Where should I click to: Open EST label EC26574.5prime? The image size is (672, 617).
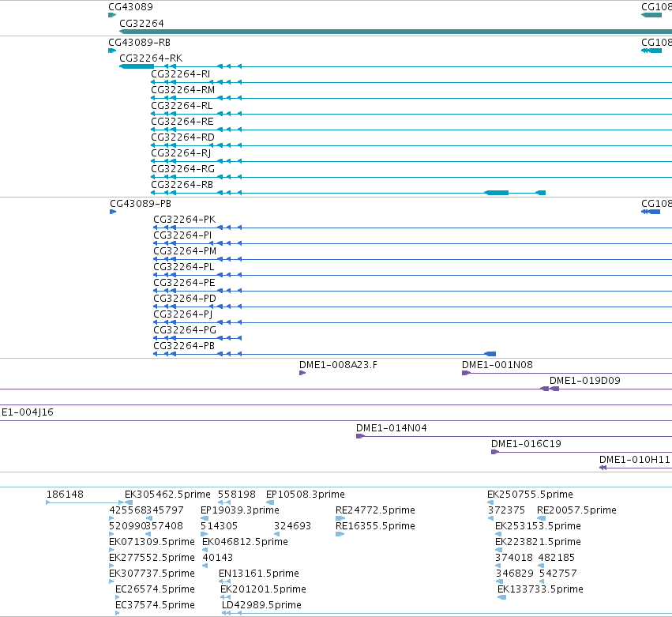coord(155,589)
